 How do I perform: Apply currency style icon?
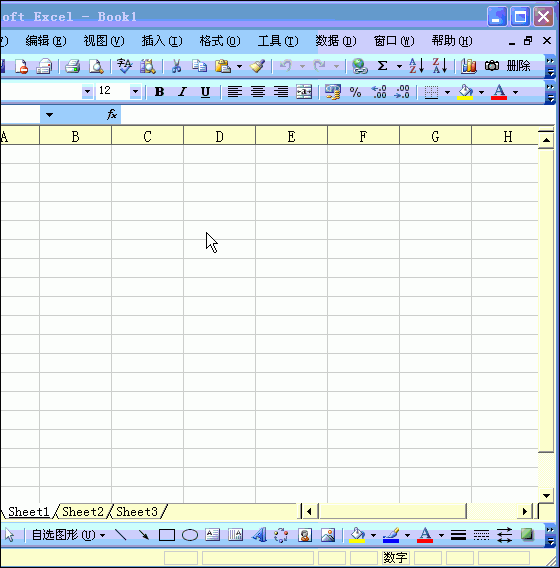click(333, 92)
